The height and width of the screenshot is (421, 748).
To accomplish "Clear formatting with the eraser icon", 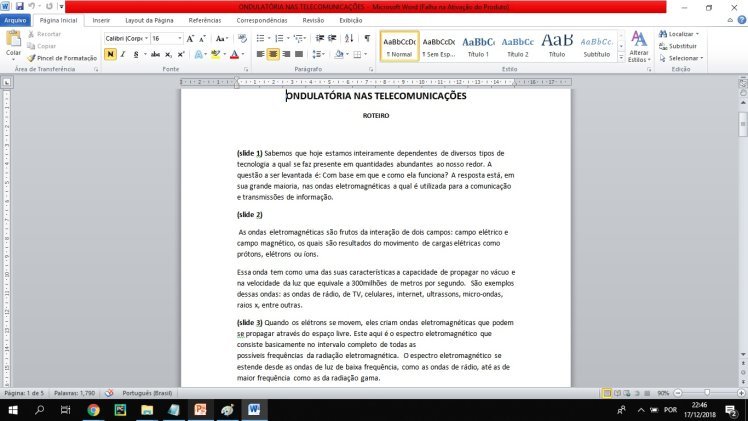I will coord(242,39).
